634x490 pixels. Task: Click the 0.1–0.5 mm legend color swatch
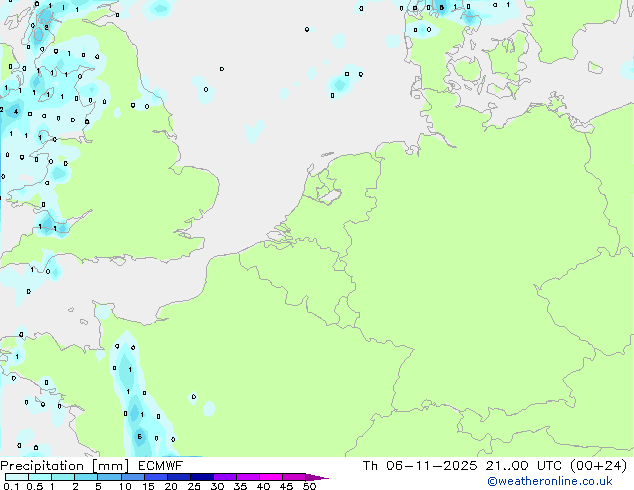pyautogui.click(x=17, y=477)
